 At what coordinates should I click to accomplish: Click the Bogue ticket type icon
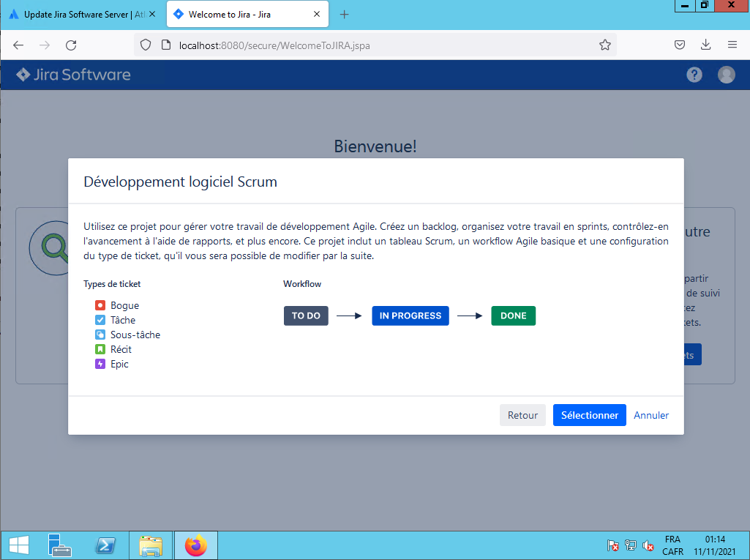click(x=100, y=305)
